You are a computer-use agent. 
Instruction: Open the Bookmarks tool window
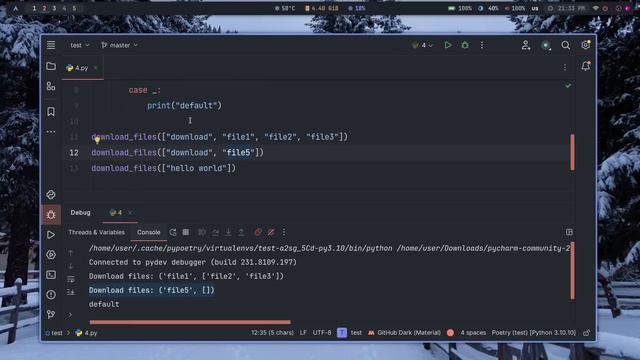(51, 111)
